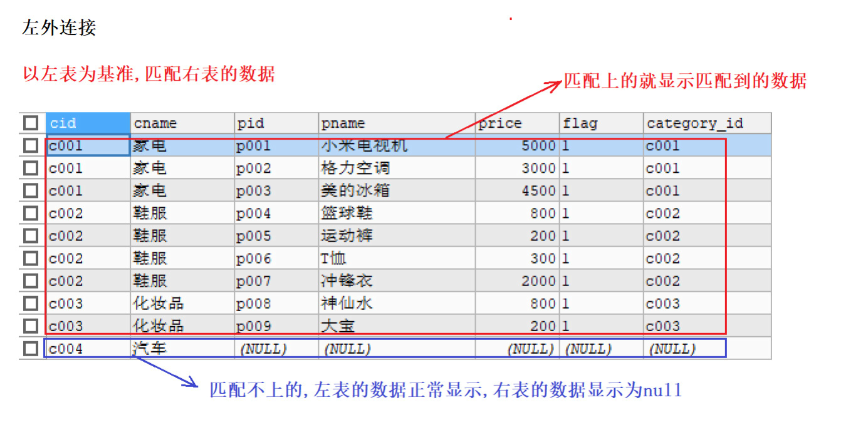Toggle the select-all checkbox in the header row
868x442 pixels.
click(31, 123)
